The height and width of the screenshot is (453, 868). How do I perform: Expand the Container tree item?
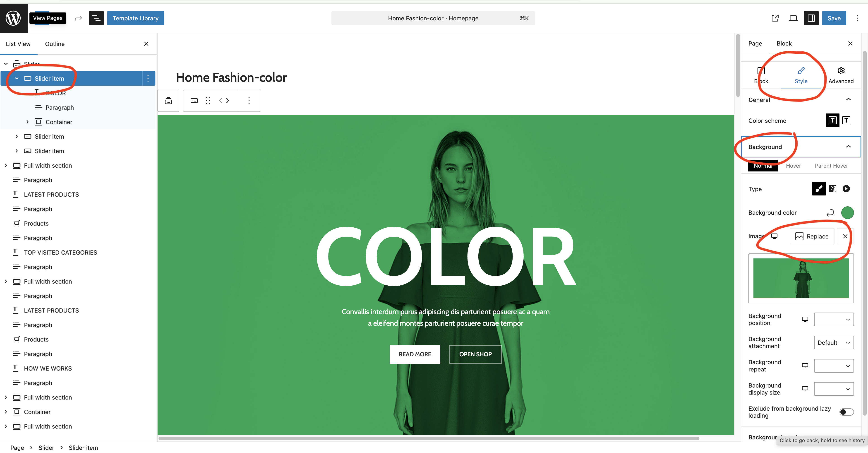tap(28, 122)
